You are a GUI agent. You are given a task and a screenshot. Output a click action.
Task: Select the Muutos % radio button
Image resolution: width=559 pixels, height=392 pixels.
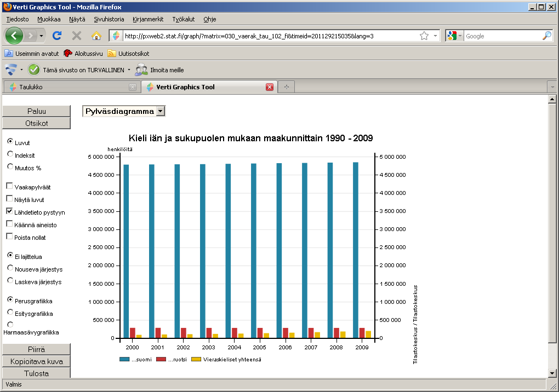tap(10, 166)
